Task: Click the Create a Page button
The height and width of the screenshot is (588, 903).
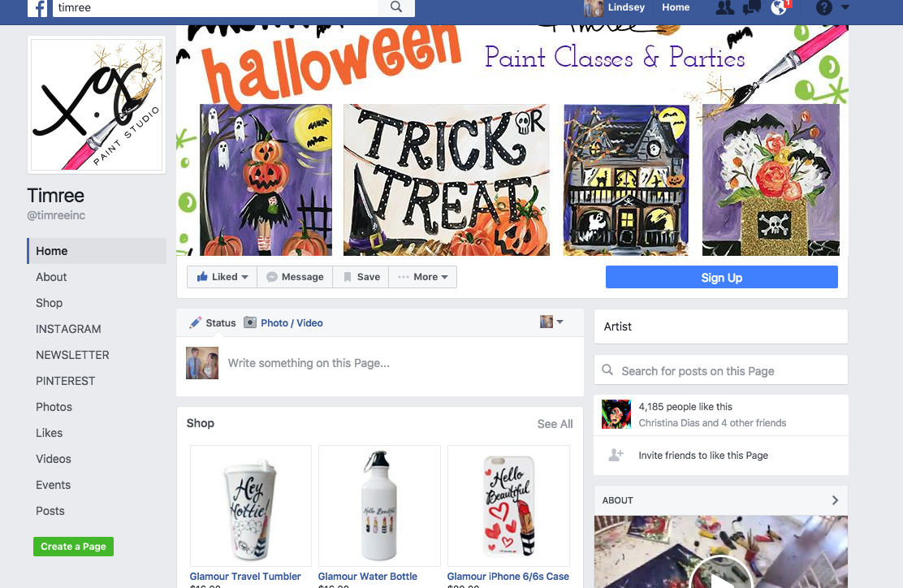Action: (73, 547)
